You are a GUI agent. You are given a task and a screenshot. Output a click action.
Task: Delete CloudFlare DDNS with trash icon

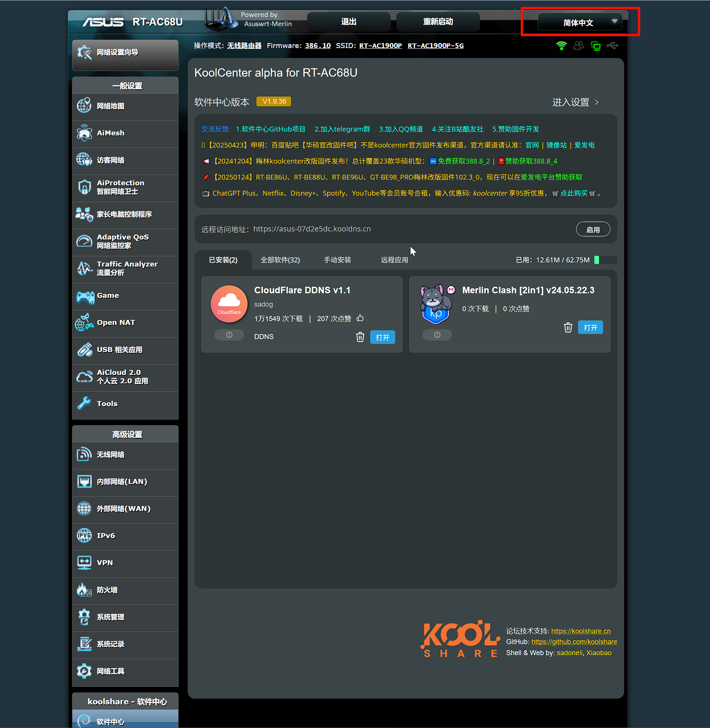(x=360, y=337)
